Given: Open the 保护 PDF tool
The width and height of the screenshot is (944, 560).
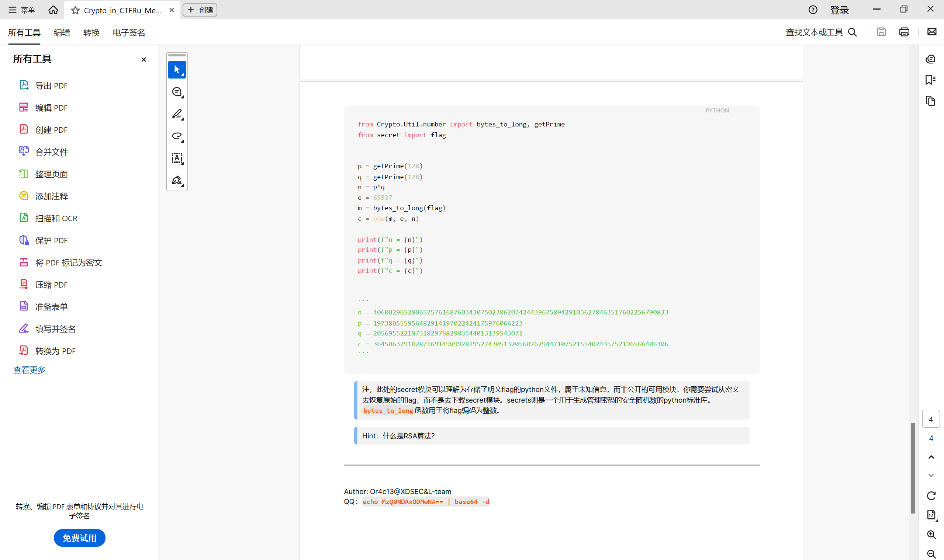Looking at the screenshot, I should coord(44,240).
